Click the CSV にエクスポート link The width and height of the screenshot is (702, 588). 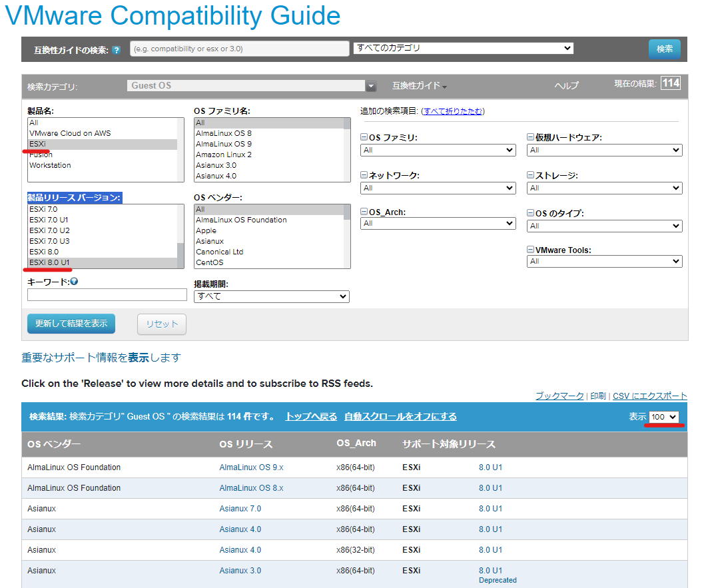coord(649,396)
